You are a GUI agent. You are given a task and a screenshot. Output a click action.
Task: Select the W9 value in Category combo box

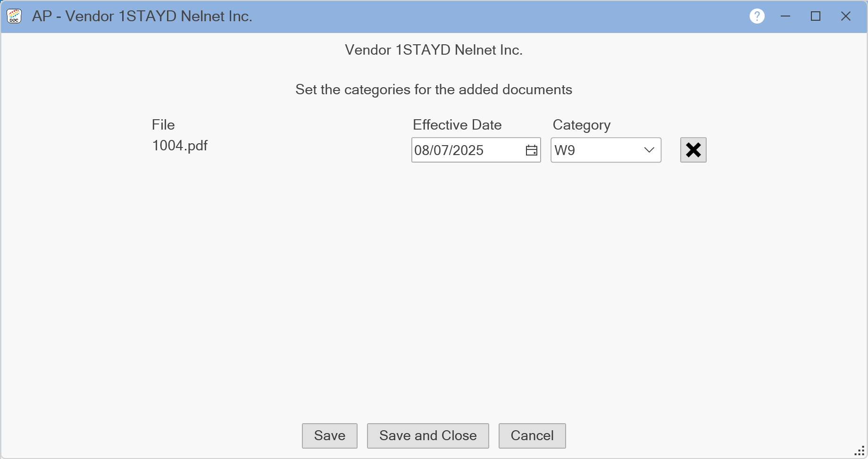coord(594,150)
